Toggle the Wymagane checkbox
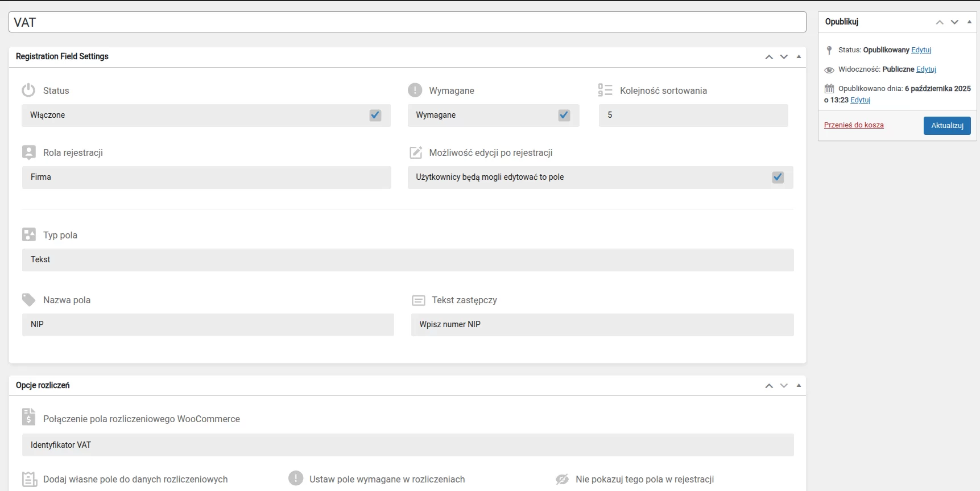Image resolution: width=980 pixels, height=491 pixels. point(564,115)
